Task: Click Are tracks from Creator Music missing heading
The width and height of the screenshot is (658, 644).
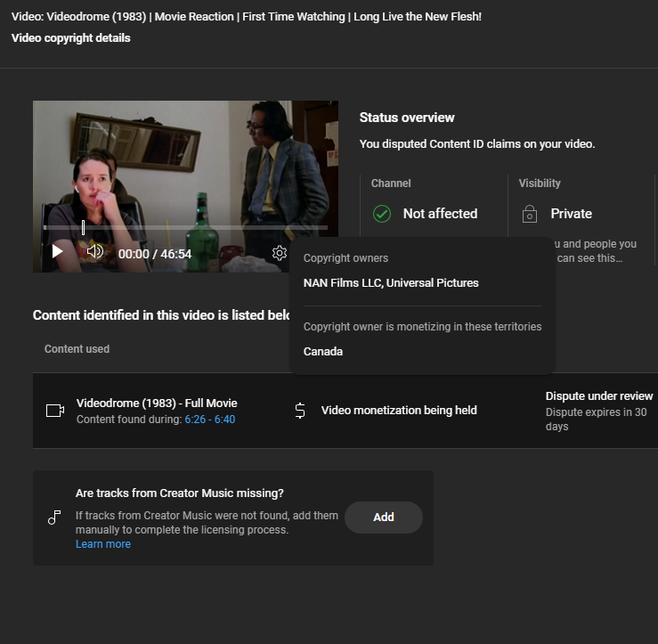Action: tap(180, 493)
